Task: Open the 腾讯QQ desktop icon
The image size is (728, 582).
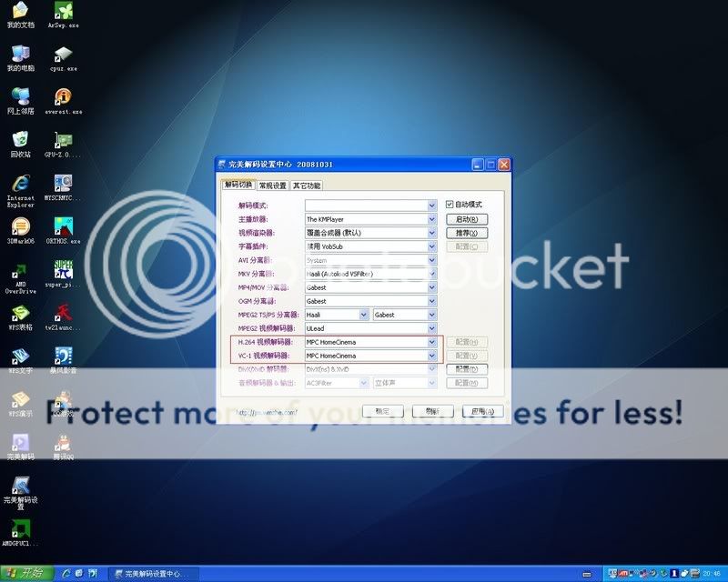Action: click(63, 446)
